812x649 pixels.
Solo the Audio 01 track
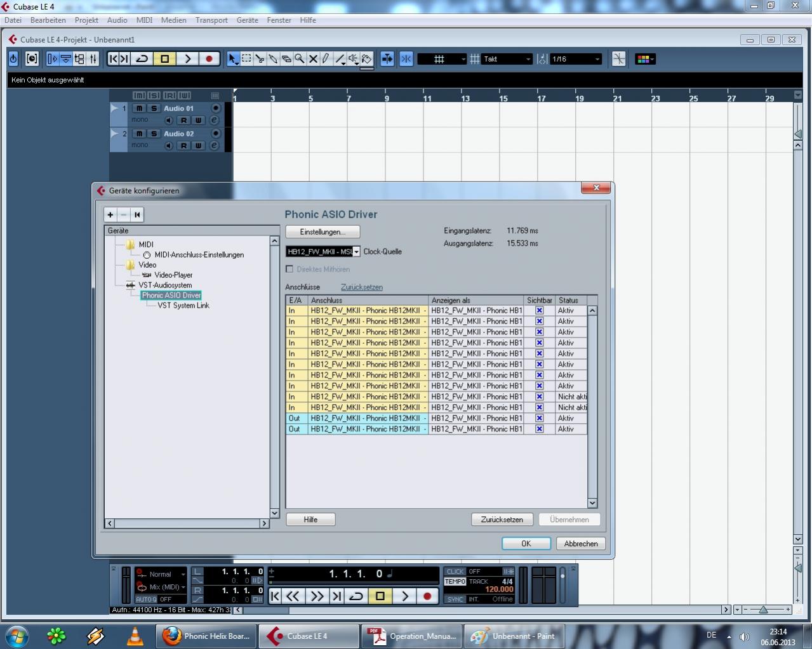click(x=154, y=108)
